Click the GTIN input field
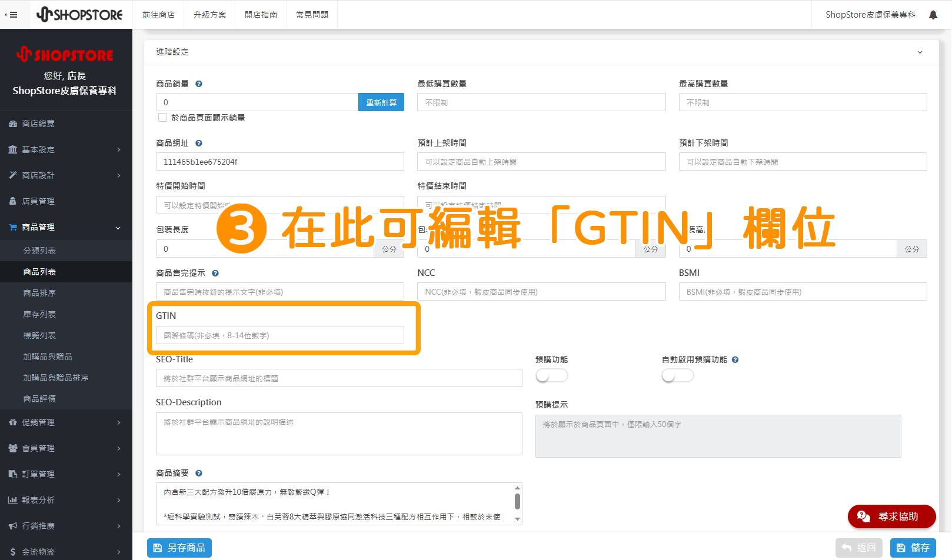952x560 pixels. (280, 335)
